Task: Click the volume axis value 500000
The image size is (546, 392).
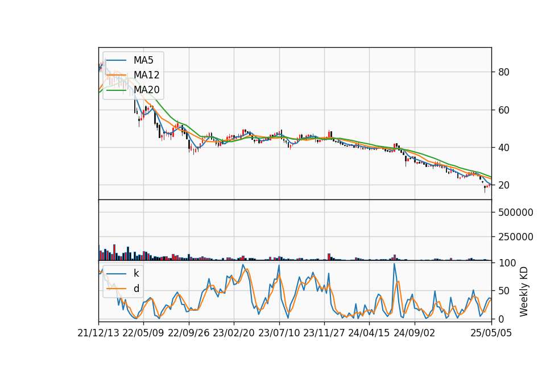Action: pyautogui.click(x=516, y=212)
